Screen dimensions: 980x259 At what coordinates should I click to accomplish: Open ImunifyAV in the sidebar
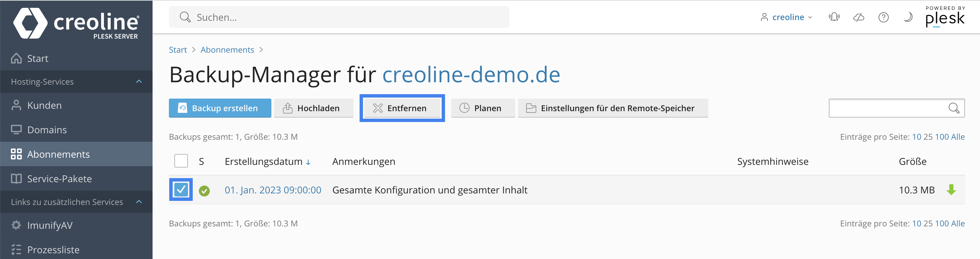(76, 225)
